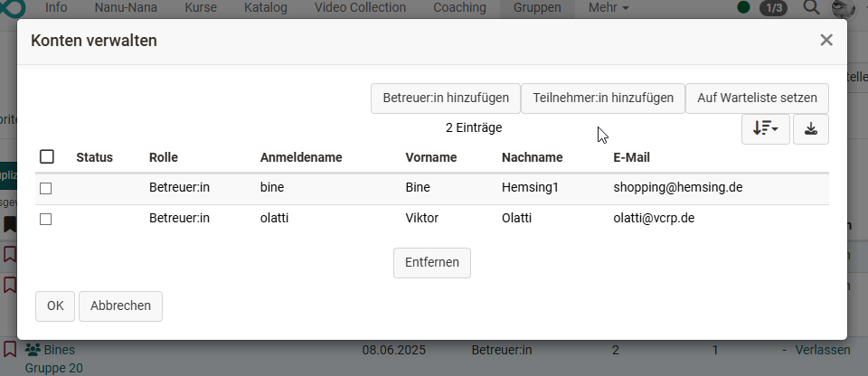This screenshot has width=868, height=376.
Task: Open the table sort options dropdown
Action: click(x=765, y=129)
